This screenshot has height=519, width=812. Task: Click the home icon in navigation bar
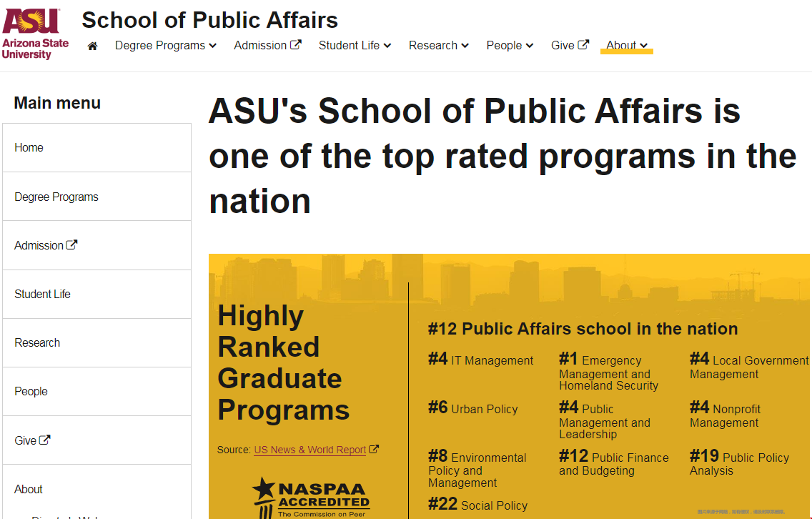pos(93,46)
